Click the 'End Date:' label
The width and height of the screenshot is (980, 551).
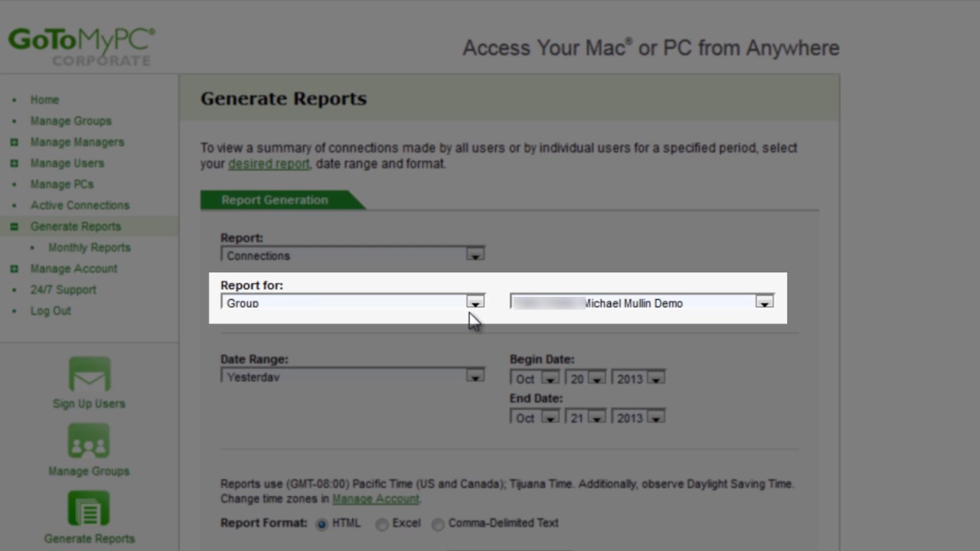[536, 398]
